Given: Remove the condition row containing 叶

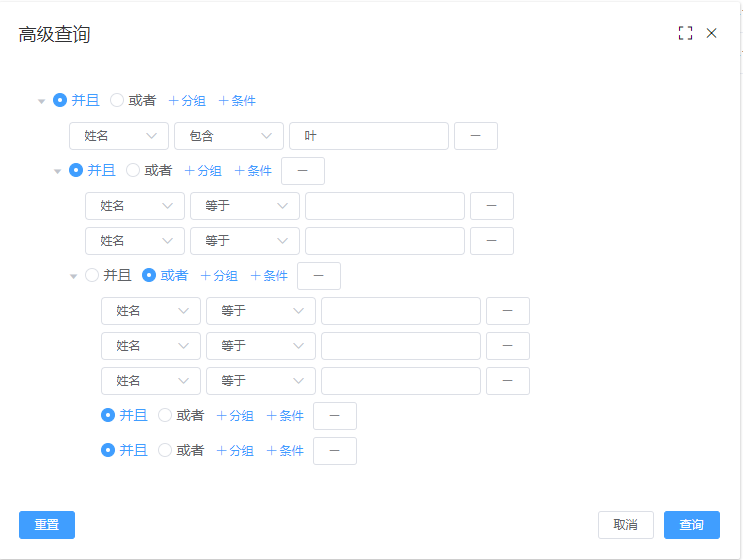Looking at the screenshot, I should (x=475, y=136).
